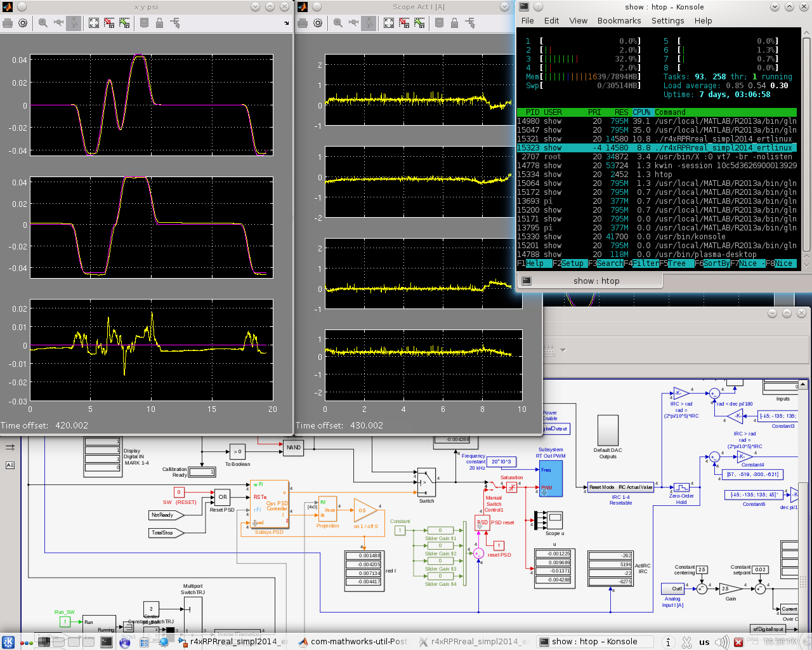
Task: Open scope parameters gear in x y psi window
Action: (x=23, y=23)
